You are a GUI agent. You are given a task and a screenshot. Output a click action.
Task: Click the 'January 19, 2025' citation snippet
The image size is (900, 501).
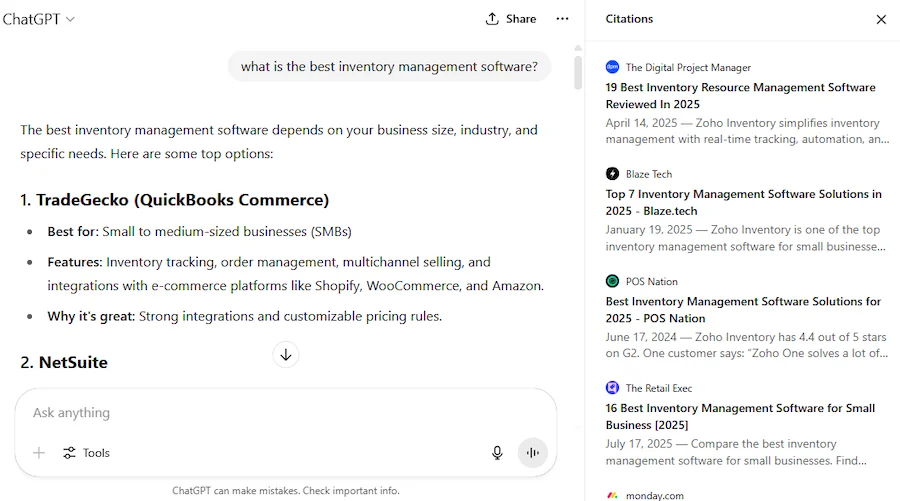pos(746,238)
